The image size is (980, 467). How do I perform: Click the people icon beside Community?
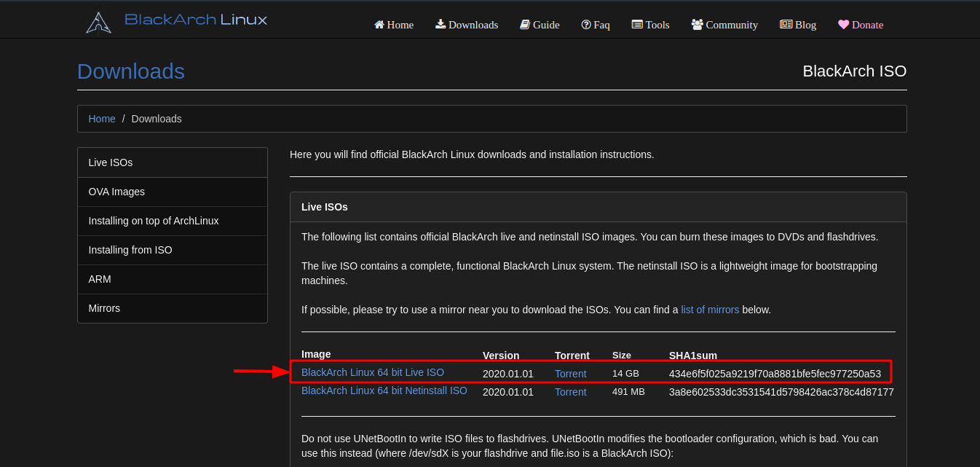(697, 25)
